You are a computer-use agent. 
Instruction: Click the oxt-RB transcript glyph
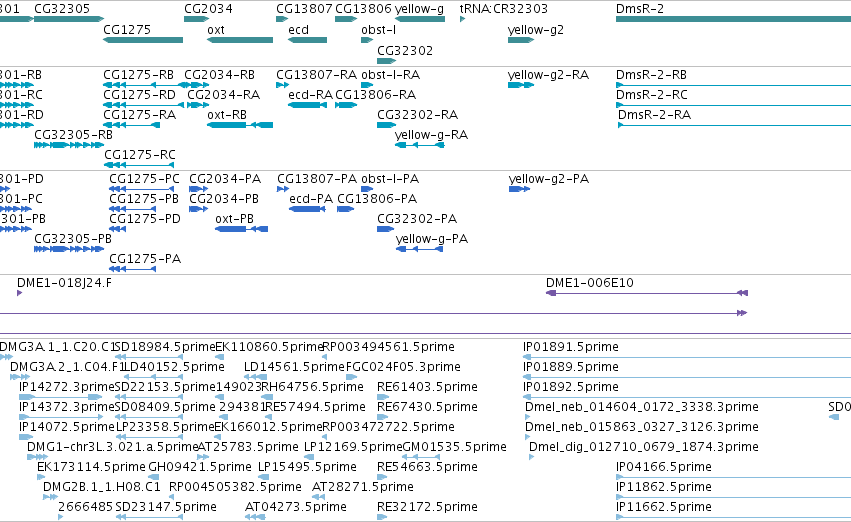click(240, 125)
